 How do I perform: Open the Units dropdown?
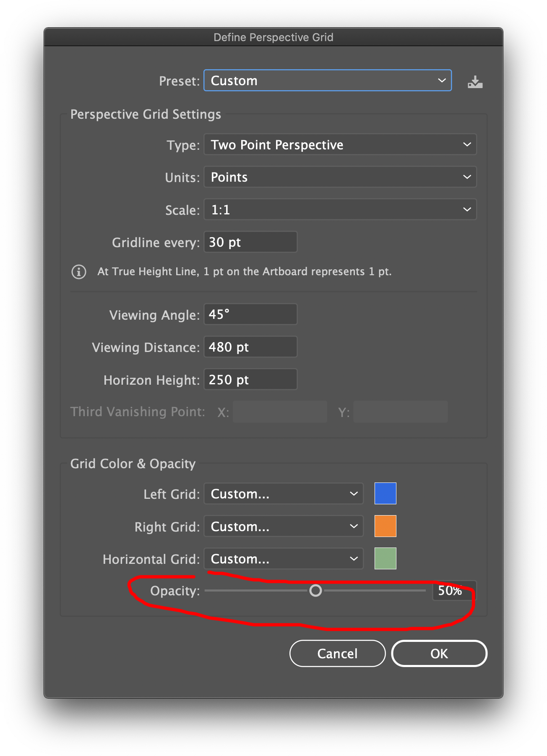point(340,177)
